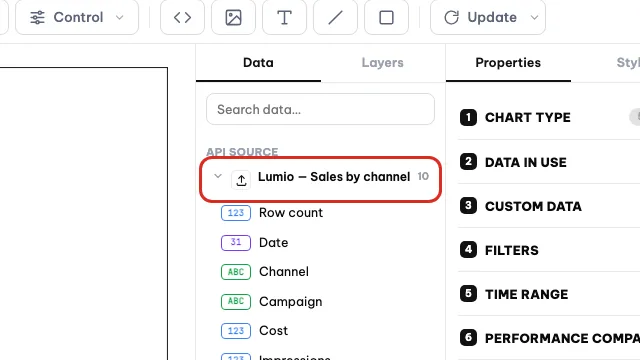The image size is (640, 360).
Task: Click the 31 date type icon
Action: click(236, 242)
